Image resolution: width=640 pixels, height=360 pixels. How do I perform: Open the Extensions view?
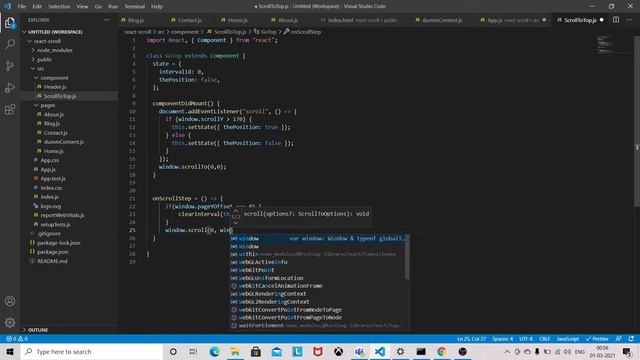(x=10, y=109)
